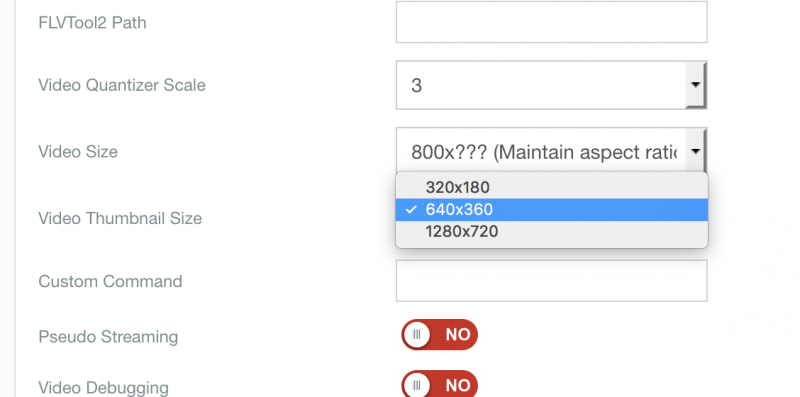Click the Video Debugging switch grip handle

(417, 385)
